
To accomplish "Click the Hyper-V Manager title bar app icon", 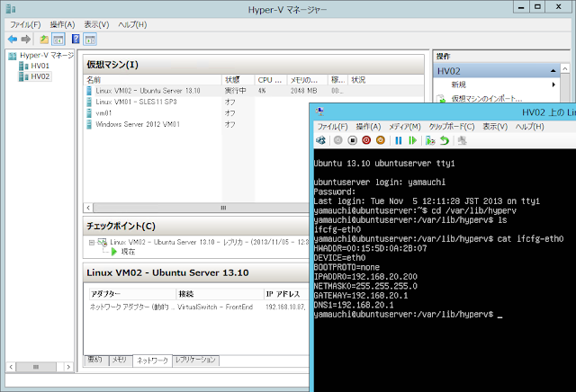I will (x=11, y=9).
